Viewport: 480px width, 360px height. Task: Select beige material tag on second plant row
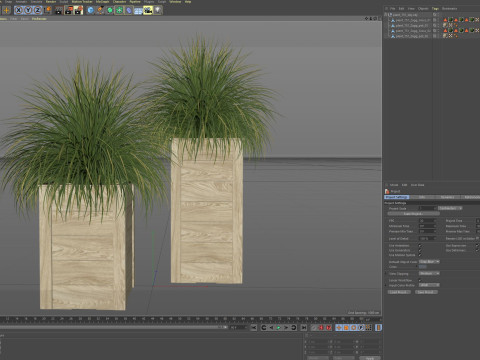(445, 25)
